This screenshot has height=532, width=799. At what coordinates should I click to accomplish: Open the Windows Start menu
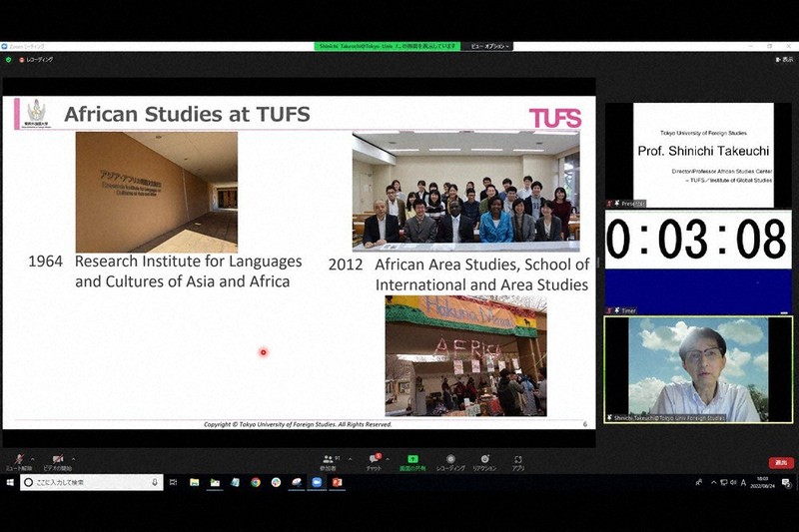point(10,482)
